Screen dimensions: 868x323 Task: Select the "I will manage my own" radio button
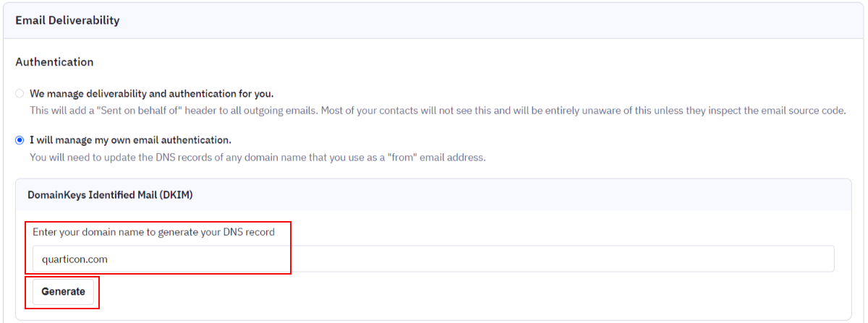pos(20,139)
